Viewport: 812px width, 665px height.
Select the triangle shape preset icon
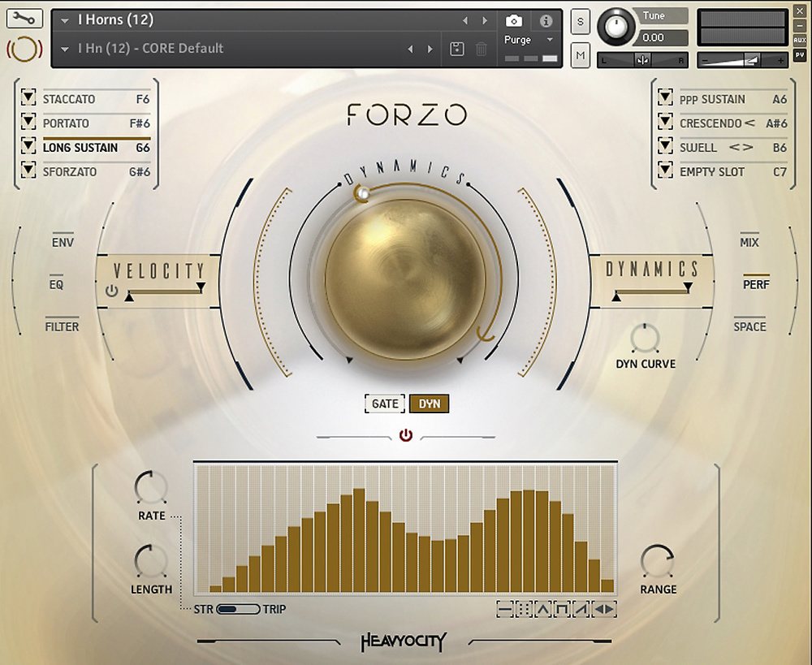click(543, 609)
